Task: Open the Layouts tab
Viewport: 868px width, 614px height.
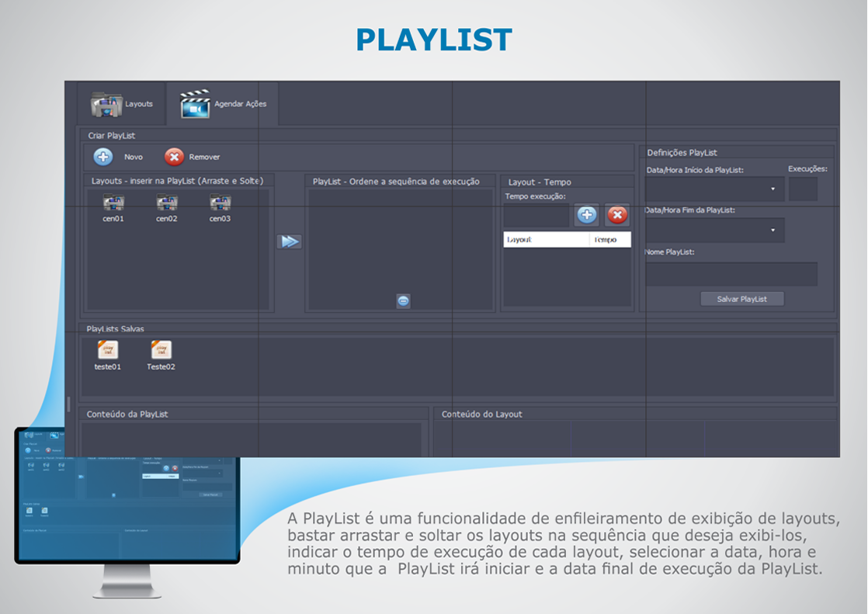Action: (122, 104)
